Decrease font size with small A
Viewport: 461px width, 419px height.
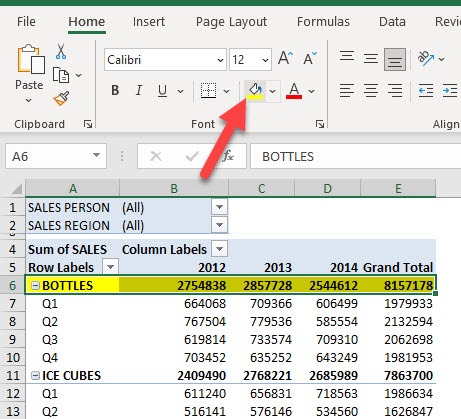[x=310, y=58]
